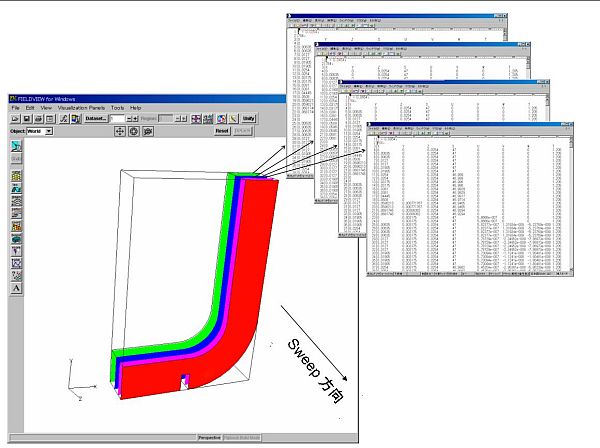Click the translate view arrows icon
Image resolution: width=600 pixels, height=448 pixels.
tap(120, 131)
